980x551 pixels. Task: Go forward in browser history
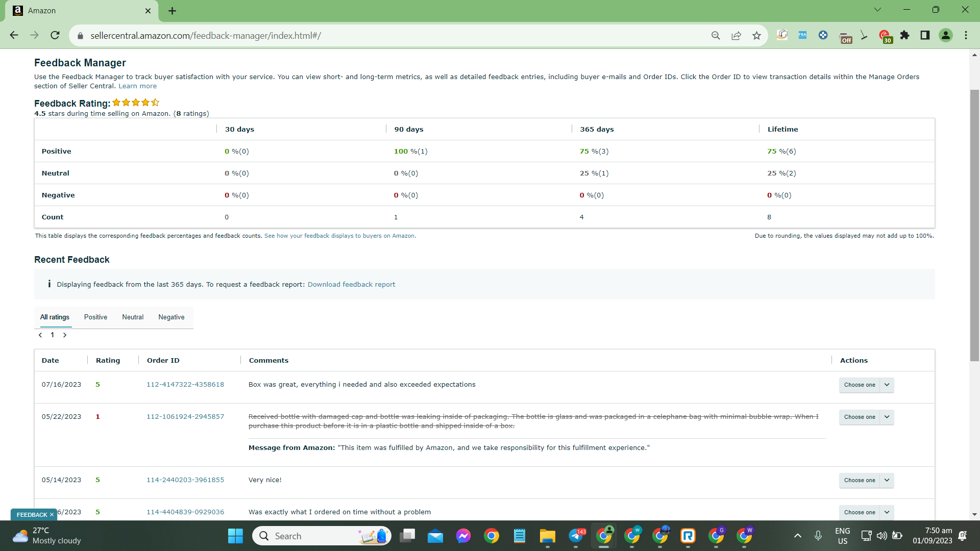tap(35, 35)
